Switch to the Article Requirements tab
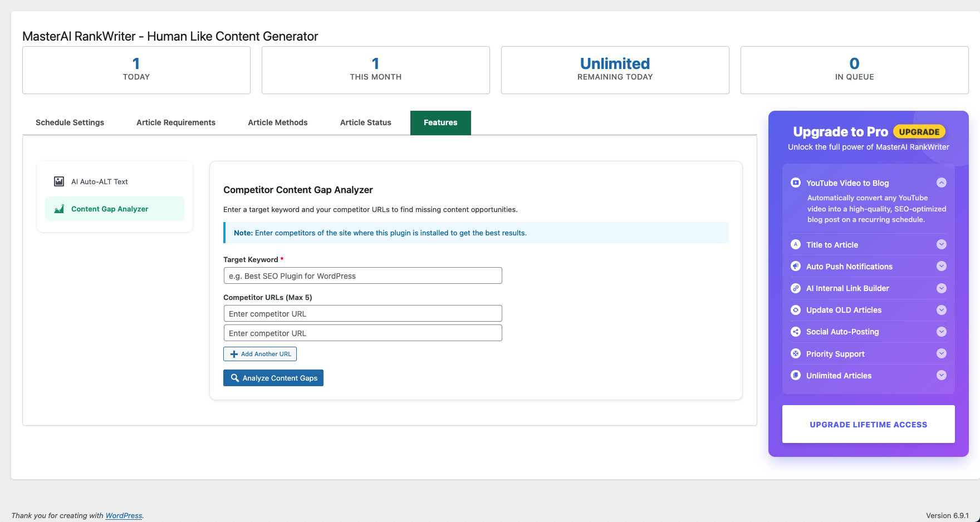The width and height of the screenshot is (980, 522). (x=176, y=122)
